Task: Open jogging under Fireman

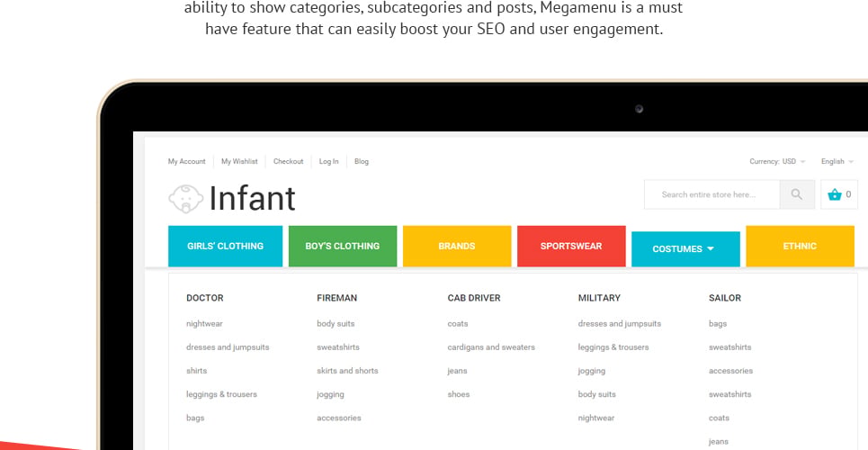Action: pyautogui.click(x=330, y=394)
